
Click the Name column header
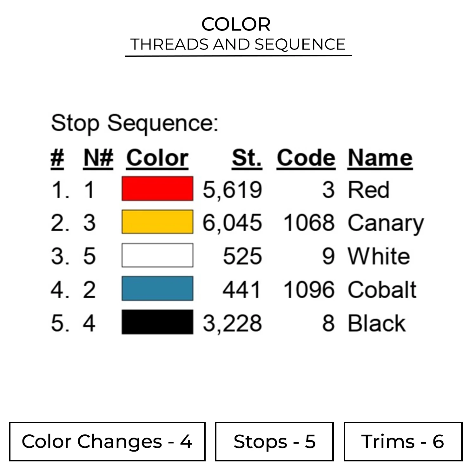pos(380,158)
